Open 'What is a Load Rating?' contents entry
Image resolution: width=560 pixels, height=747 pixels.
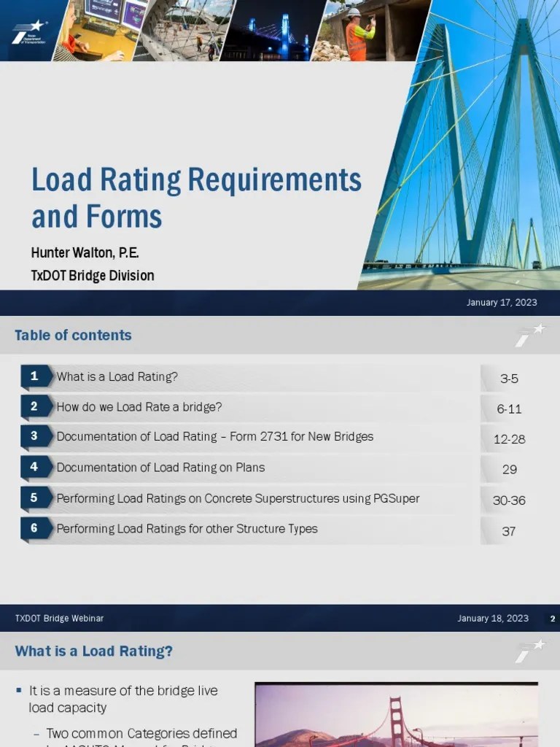[117, 377]
